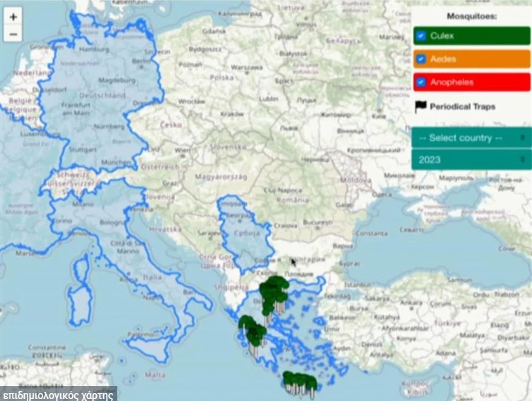The width and height of the screenshot is (532, 401).
Task: Disable the Anopheles mosquito checkbox
Action: tap(421, 82)
